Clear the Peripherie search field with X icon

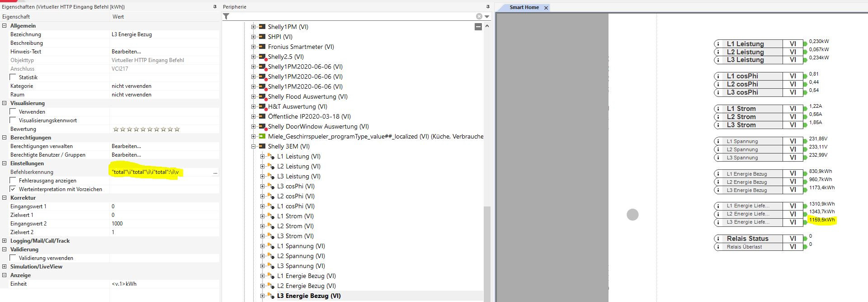[x=479, y=16]
